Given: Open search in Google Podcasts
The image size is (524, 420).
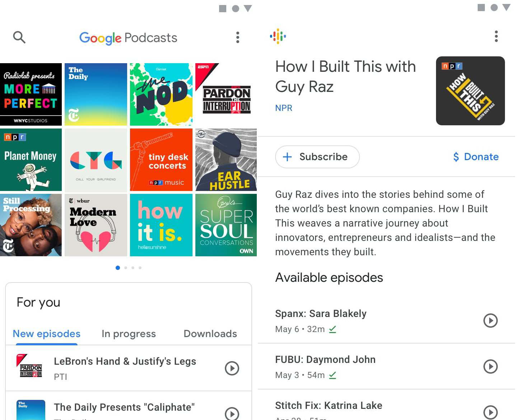Looking at the screenshot, I should [x=19, y=37].
